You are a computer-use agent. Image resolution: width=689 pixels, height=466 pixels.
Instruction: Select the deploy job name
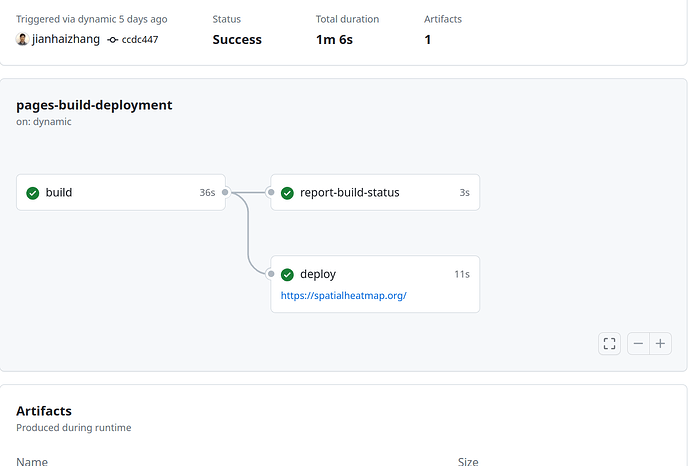(318, 274)
